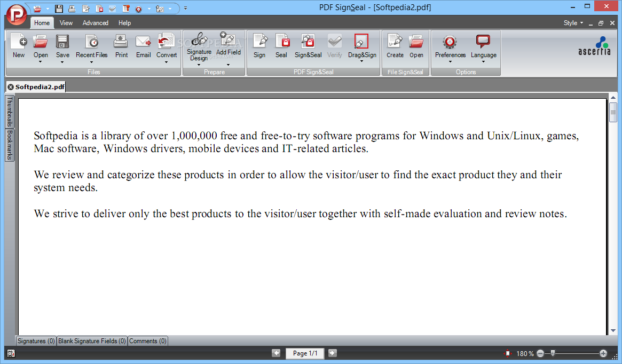The image size is (622, 364).
Task: Expand the Add Field dropdown arrow
Action: coord(228,65)
